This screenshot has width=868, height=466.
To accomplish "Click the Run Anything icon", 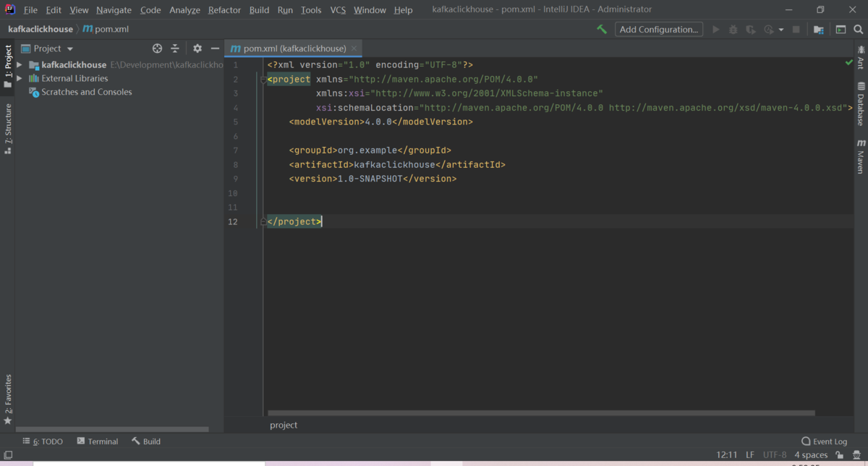I will tap(841, 30).
